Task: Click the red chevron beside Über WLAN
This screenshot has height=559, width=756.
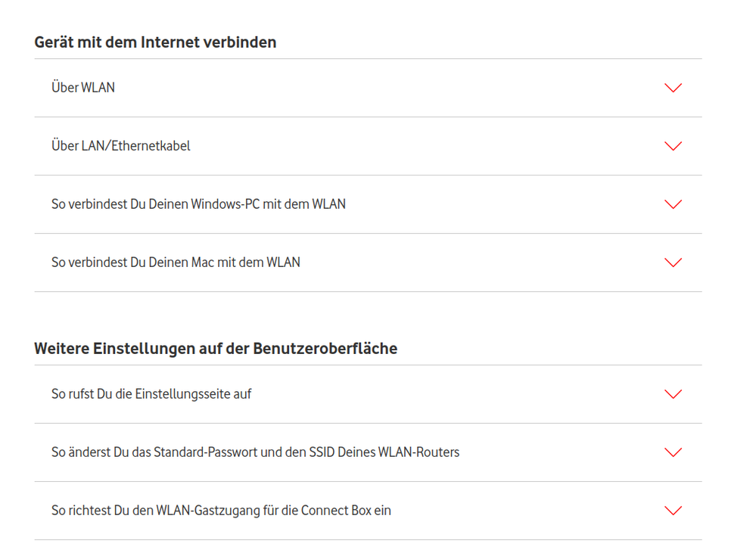Action: (x=672, y=88)
